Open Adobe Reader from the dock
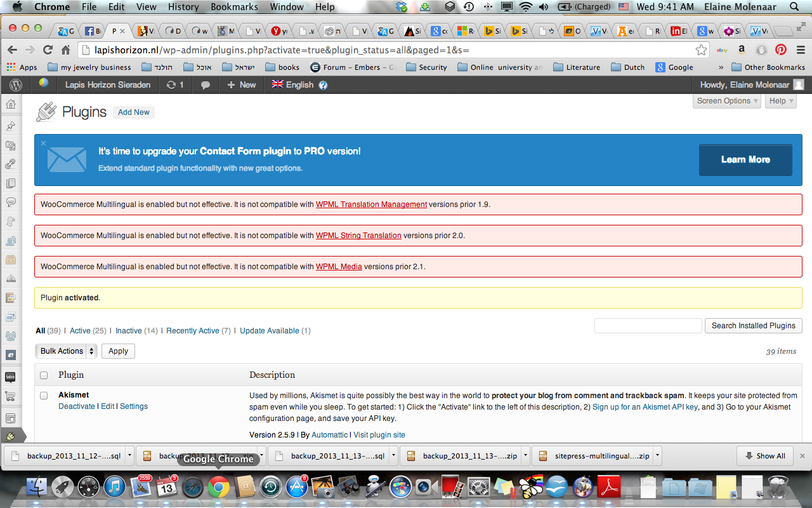Screen dimensions: 812x508 click(x=609, y=487)
